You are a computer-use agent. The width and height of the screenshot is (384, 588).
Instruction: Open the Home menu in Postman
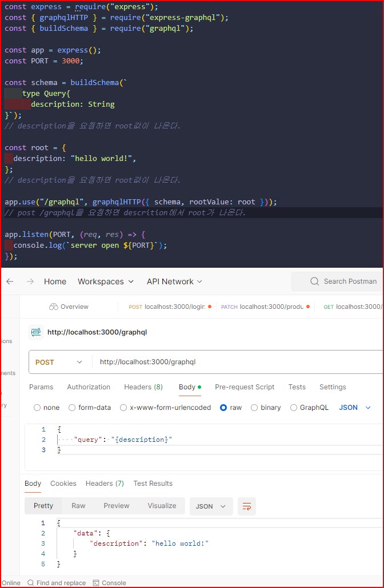55,281
